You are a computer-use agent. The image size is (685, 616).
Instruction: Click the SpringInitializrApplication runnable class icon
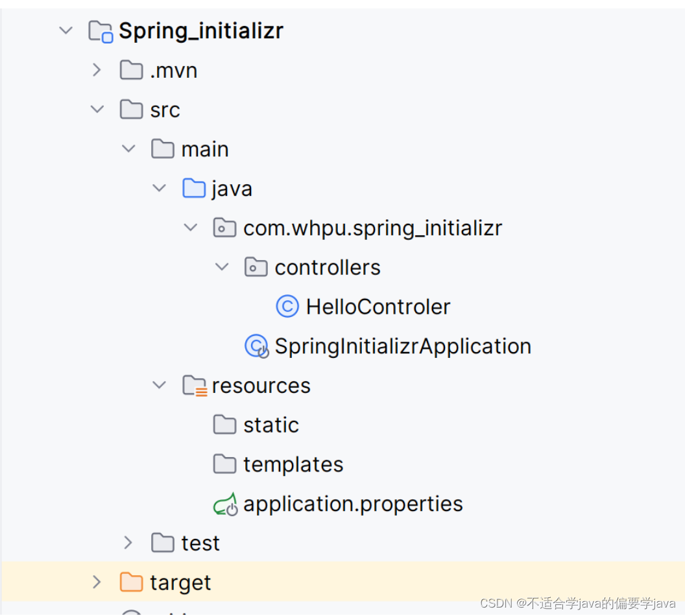[x=257, y=346]
